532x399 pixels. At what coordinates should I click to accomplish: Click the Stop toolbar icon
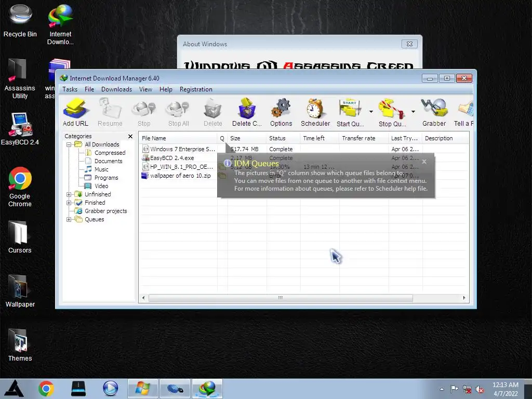click(x=144, y=113)
